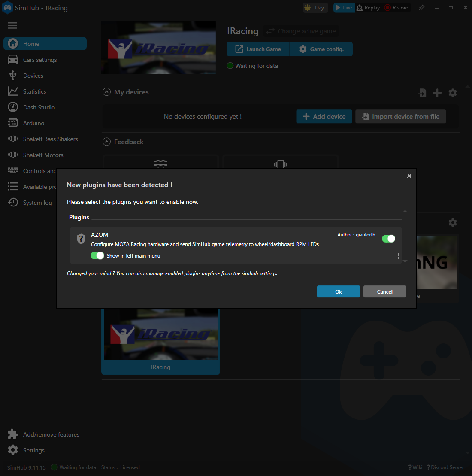The width and height of the screenshot is (472, 476).
Task: Click the Ok button in plugin dialog
Action: click(x=339, y=291)
